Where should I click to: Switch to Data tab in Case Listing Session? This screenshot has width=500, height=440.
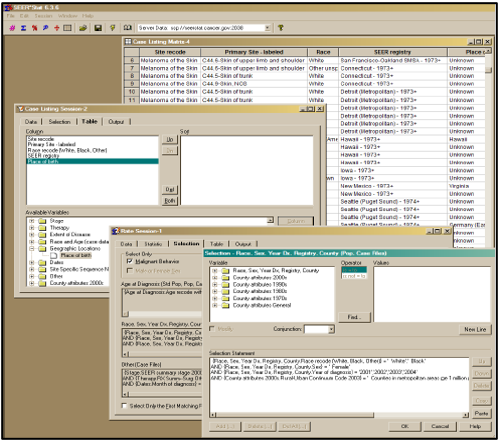point(31,122)
